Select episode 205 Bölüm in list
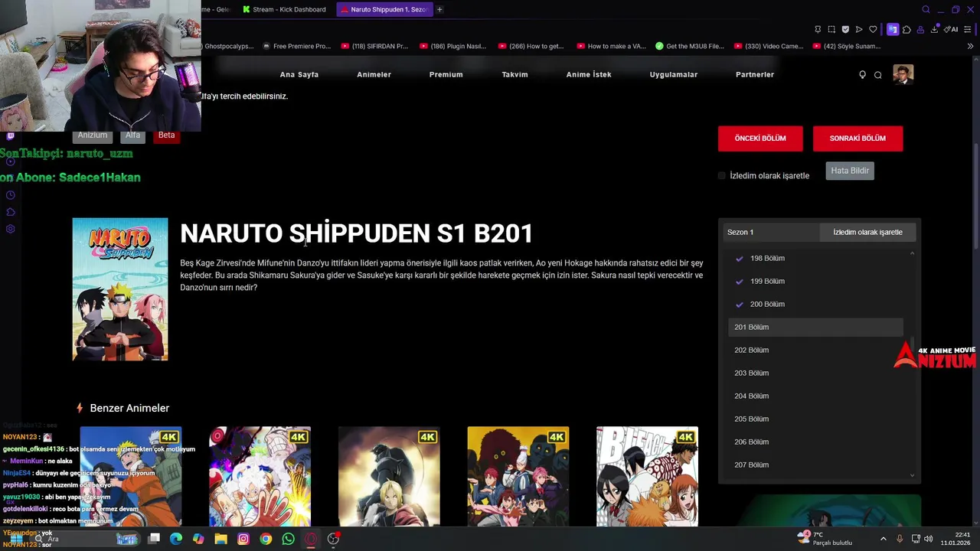The image size is (980, 551). pos(815,419)
